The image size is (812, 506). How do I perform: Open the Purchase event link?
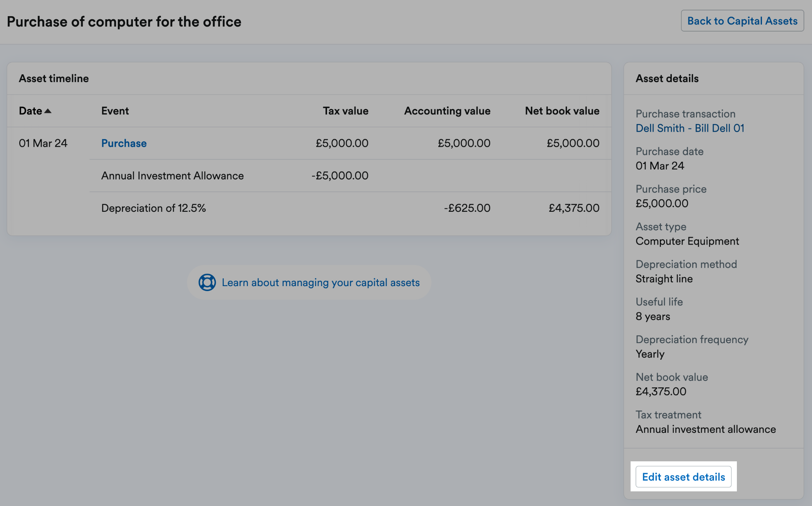click(124, 143)
